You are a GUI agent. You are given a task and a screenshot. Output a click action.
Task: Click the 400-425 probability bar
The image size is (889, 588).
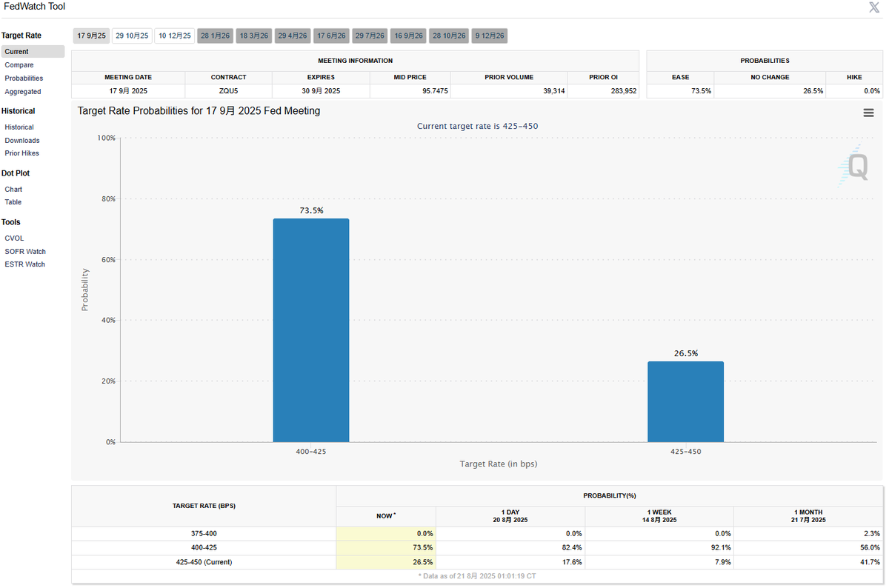pos(311,330)
